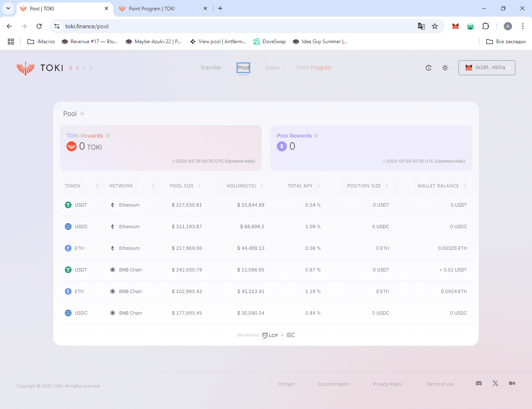
Task: Click the TOKI Rewards info icon
Action: (x=108, y=136)
